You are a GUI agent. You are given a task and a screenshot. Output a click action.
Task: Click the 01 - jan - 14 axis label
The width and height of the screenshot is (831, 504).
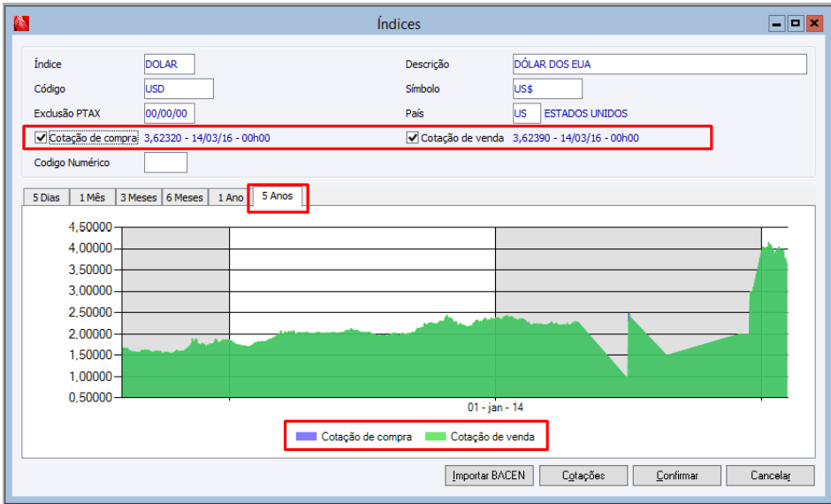[495, 408]
